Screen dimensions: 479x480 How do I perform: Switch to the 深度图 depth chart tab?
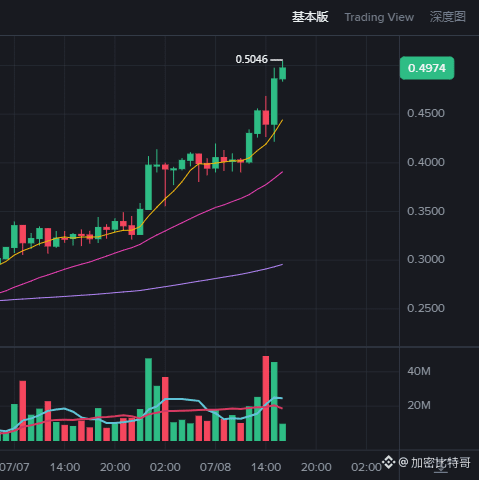coord(448,16)
